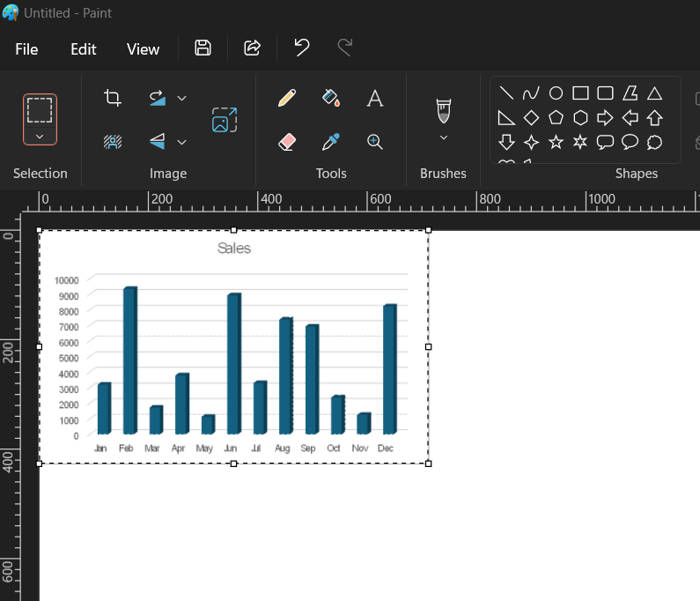Viewport: 700px width, 601px height.
Task: Click the Resize and skew icon
Action: (225, 120)
